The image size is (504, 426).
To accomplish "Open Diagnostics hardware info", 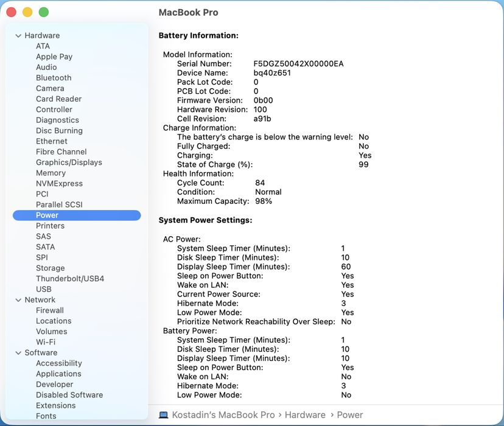I will click(57, 120).
